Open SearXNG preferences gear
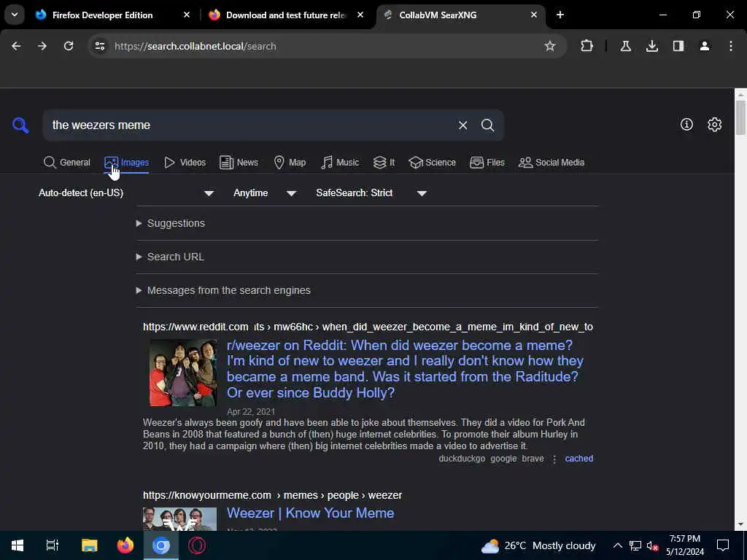The width and height of the screenshot is (747, 560). click(715, 124)
